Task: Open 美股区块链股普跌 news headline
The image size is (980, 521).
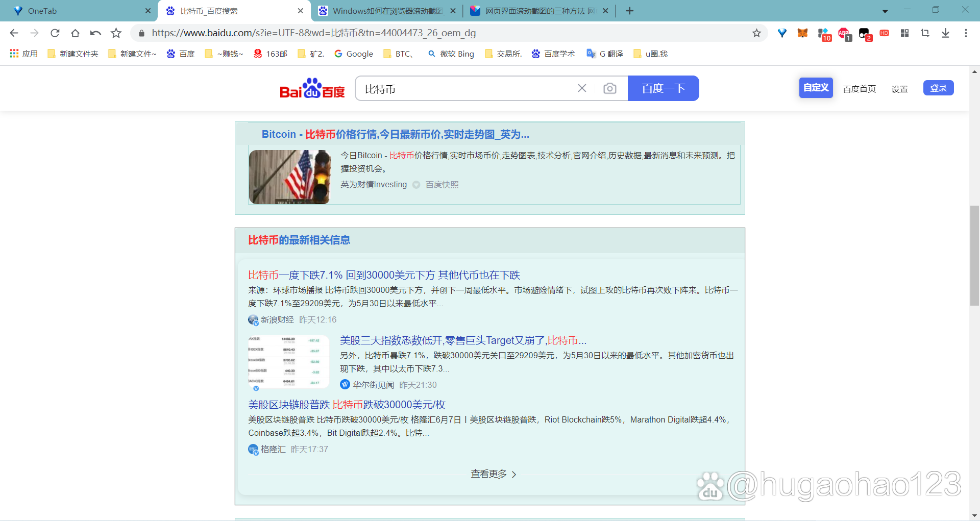Action: pyautogui.click(x=347, y=405)
